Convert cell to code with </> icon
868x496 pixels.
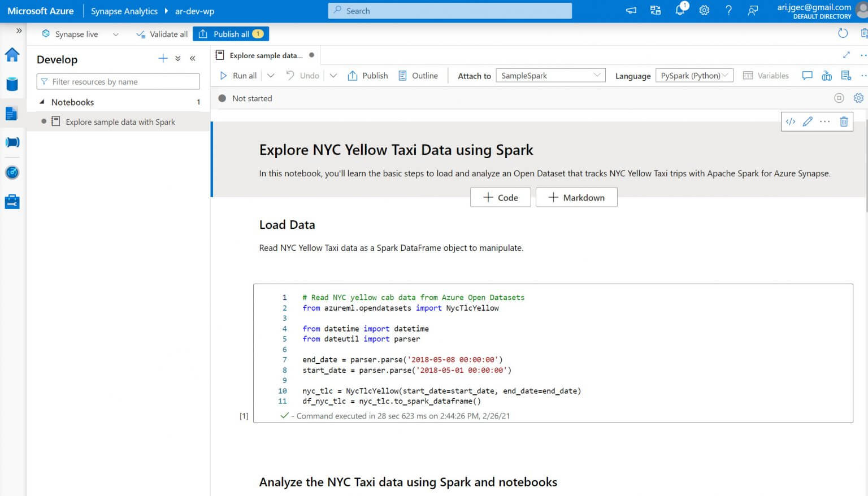790,121
